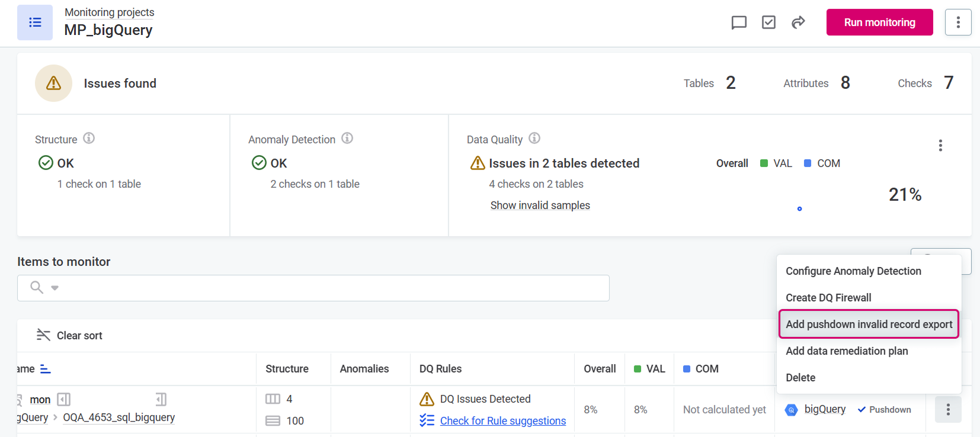980x437 pixels.
Task: Open the header three-dot options menu
Action: [958, 23]
